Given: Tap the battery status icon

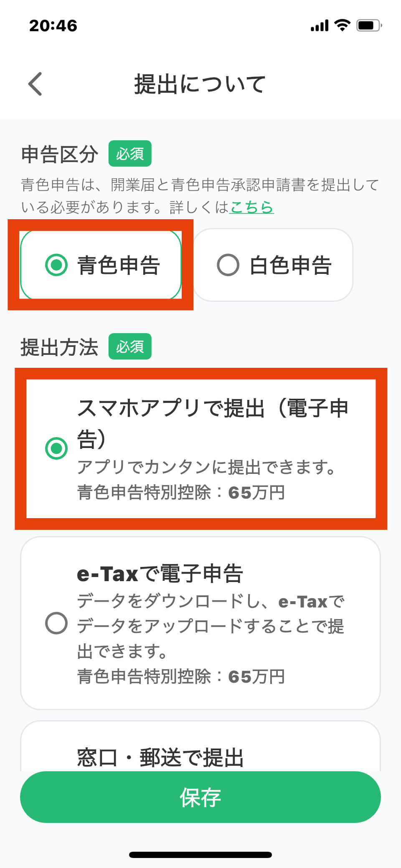Looking at the screenshot, I should [369, 25].
